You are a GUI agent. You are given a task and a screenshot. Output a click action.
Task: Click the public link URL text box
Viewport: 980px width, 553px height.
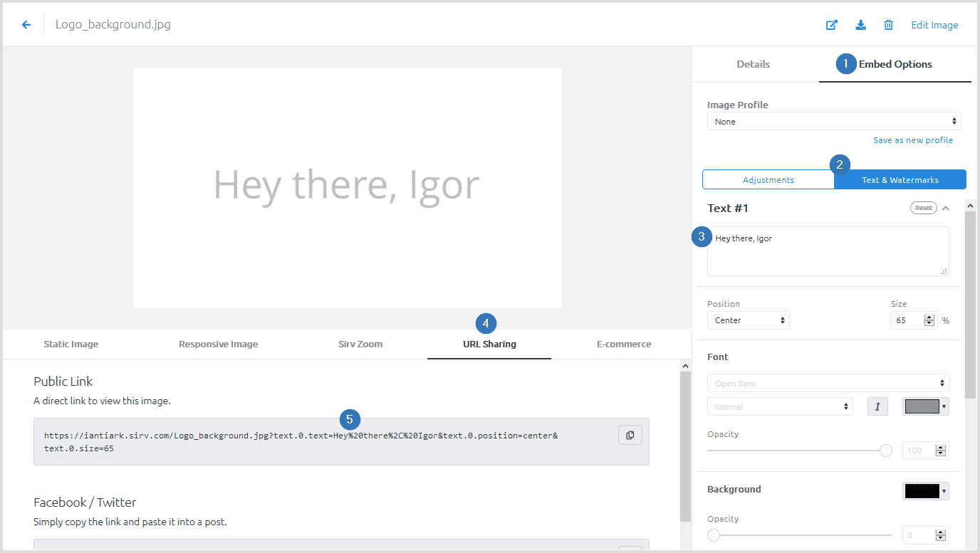pos(341,441)
